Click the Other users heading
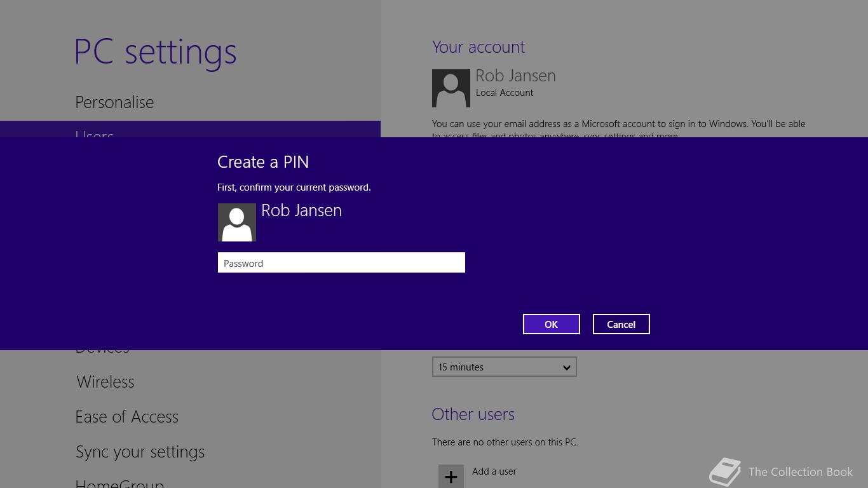 [473, 414]
